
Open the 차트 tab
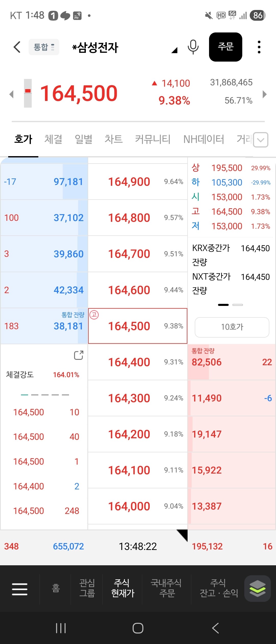coord(113,139)
